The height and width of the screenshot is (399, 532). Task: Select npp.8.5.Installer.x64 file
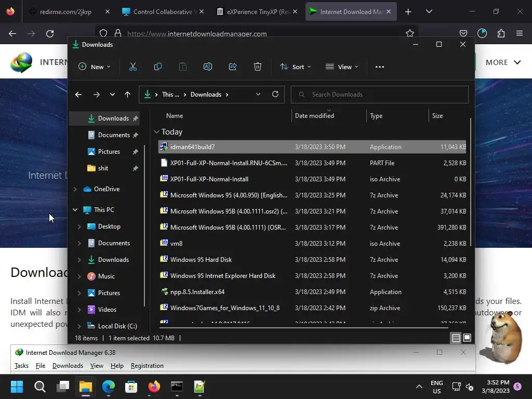pyautogui.click(x=312, y=292)
